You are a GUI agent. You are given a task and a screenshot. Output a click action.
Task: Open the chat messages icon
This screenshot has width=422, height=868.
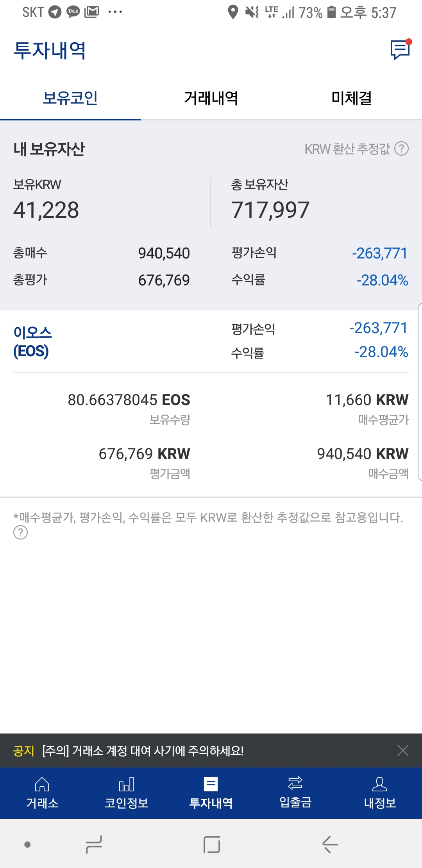point(400,50)
